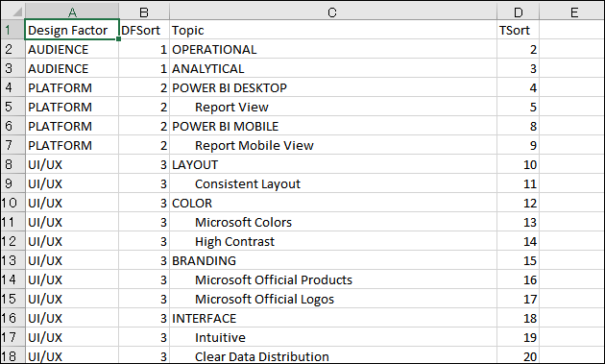Click the 'TSort' header cell
This screenshot has width=605, height=364.
click(518, 30)
